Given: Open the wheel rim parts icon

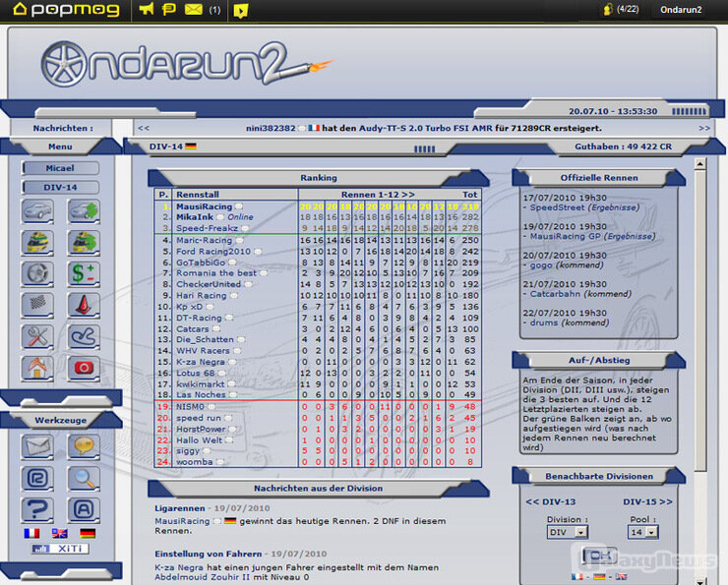Looking at the screenshot, I should click(x=37, y=274).
